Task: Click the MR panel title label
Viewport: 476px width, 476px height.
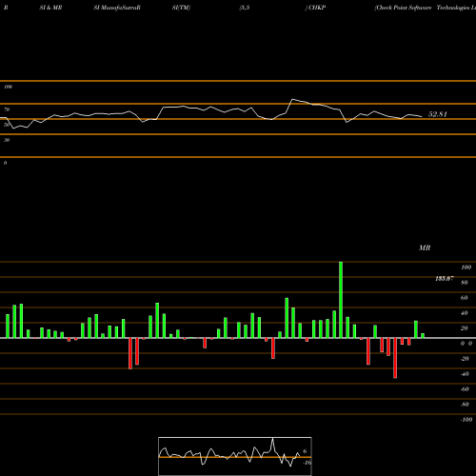Action: 425,248
